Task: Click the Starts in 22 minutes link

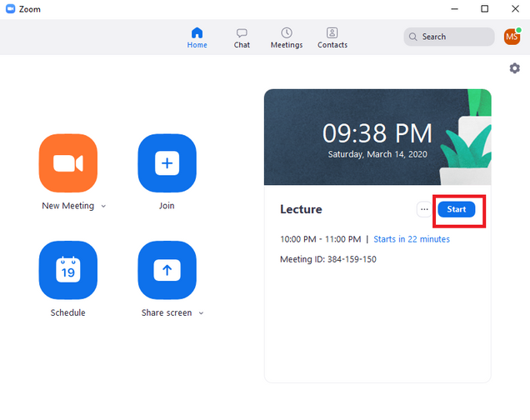Action: click(x=412, y=239)
